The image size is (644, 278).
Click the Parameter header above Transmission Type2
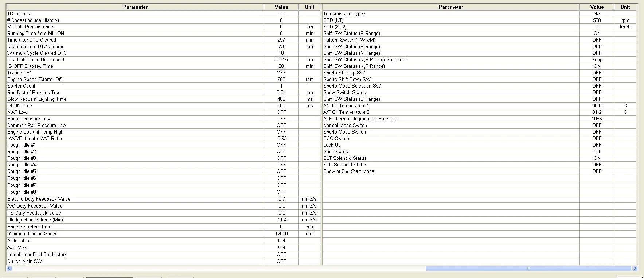click(x=451, y=7)
